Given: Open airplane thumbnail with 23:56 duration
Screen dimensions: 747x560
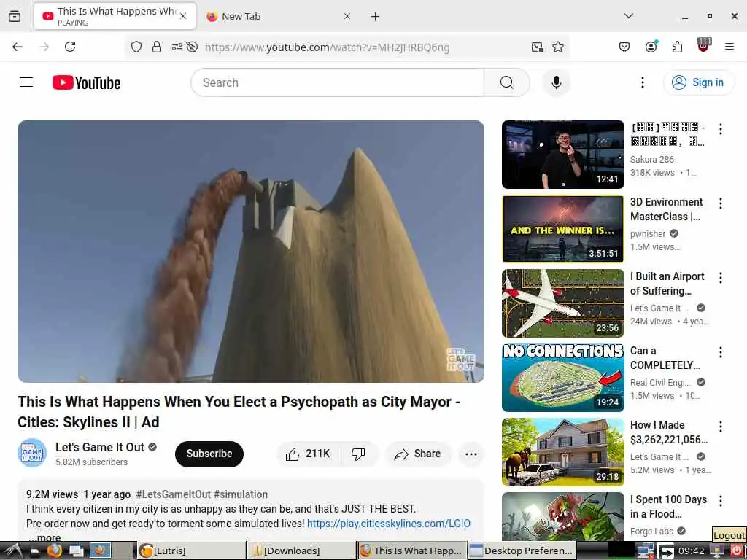Looking at the screenshot, I should click(562, 303).
